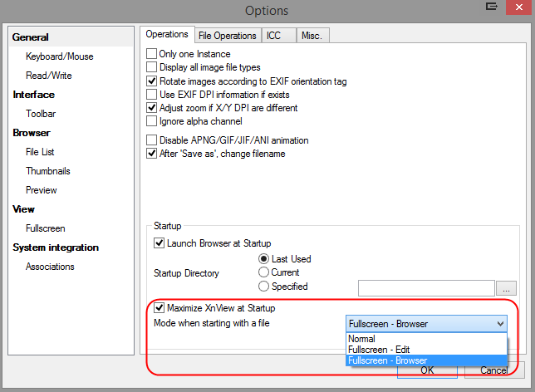Select the highlighted Fullscreen - Browser list option

coord(426,360)
